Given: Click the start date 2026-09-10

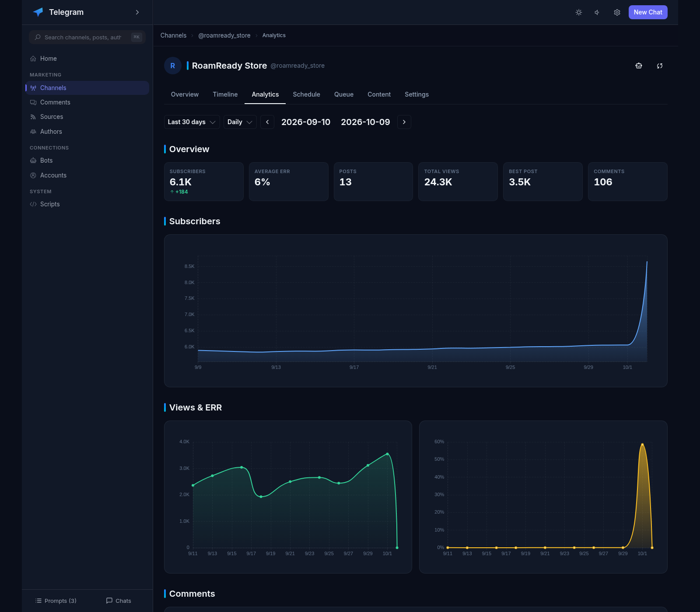Looking at the screenshot, I should coord(306,122).
